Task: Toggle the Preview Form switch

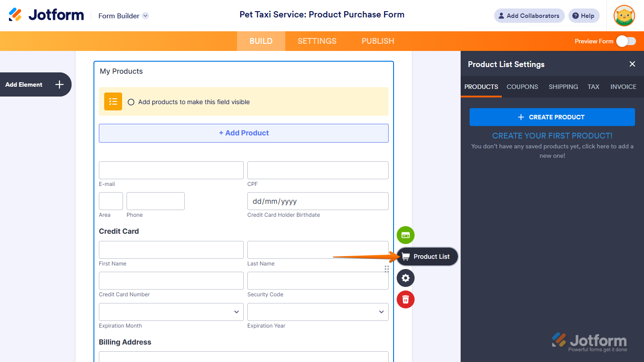Action: (x=626, y=41)
